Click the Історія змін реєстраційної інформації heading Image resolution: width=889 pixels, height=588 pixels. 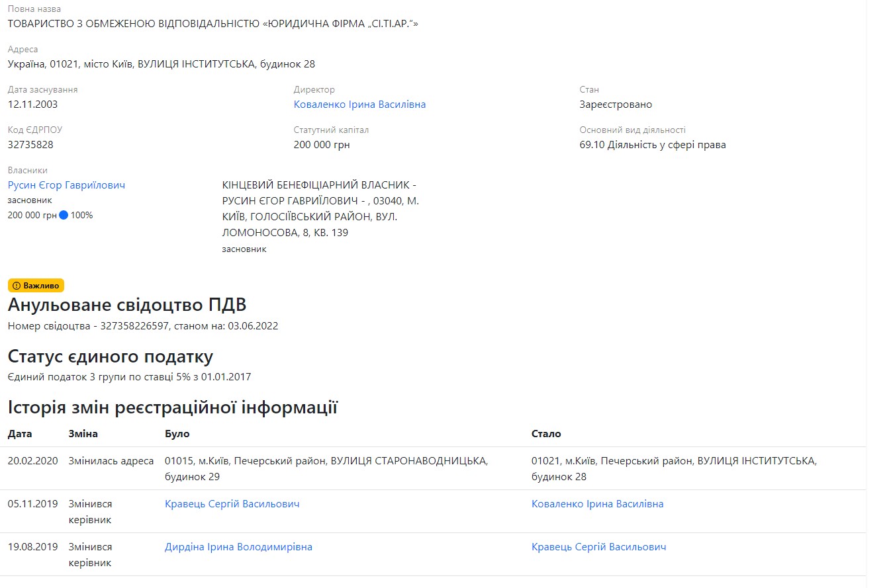click(x=173, y=407)
